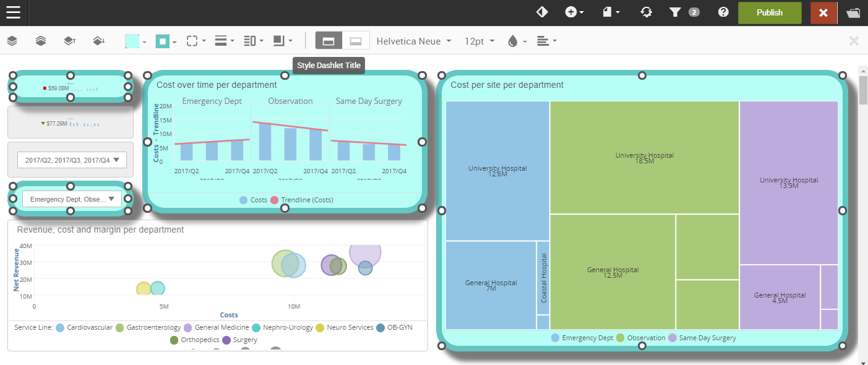Expand the quarter filter 2017/Q2 dropdown
The image size is (868, 365).
[72, 160]
